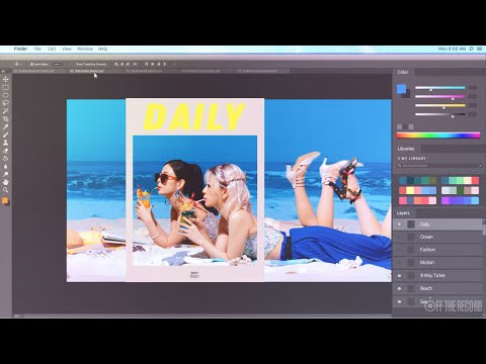This screenshot has height=364, width=486.
Task: Show the hidden Ocean layer
Action: (x=399, y=237)
